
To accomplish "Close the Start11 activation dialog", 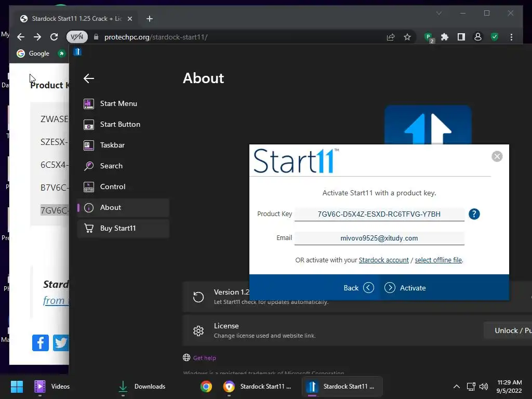I will click(497, 156).
